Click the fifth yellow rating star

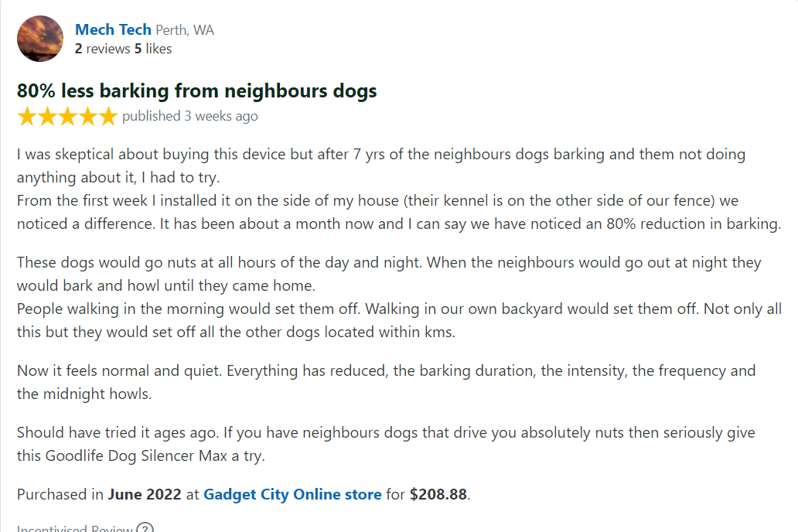(108, 117)
